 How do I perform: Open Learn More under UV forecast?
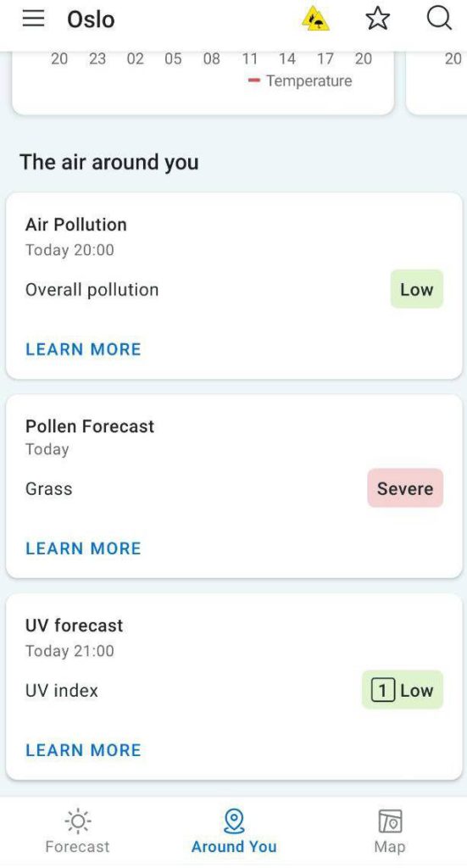(83, 750)
